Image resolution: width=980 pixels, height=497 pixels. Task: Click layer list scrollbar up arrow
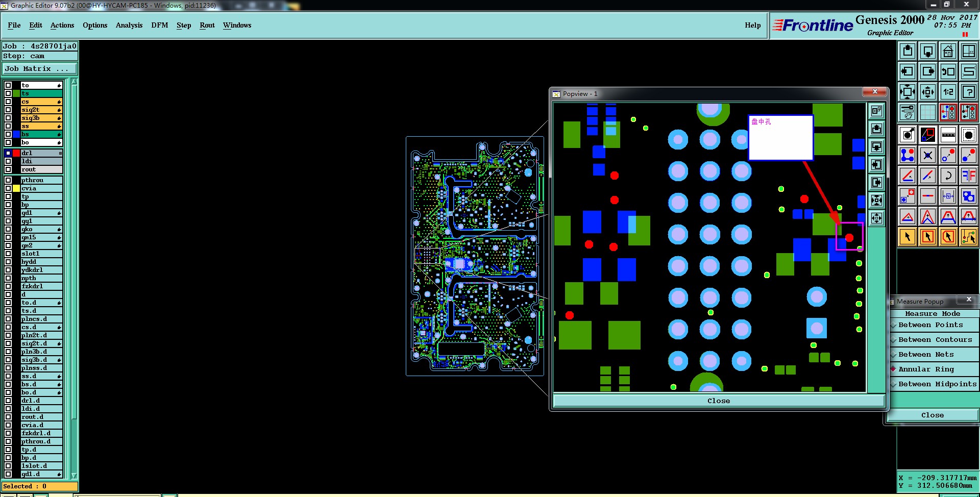click(74, 82)
